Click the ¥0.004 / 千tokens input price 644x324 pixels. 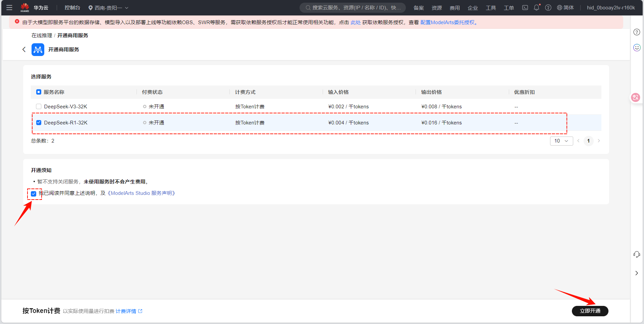click(348, 122)
